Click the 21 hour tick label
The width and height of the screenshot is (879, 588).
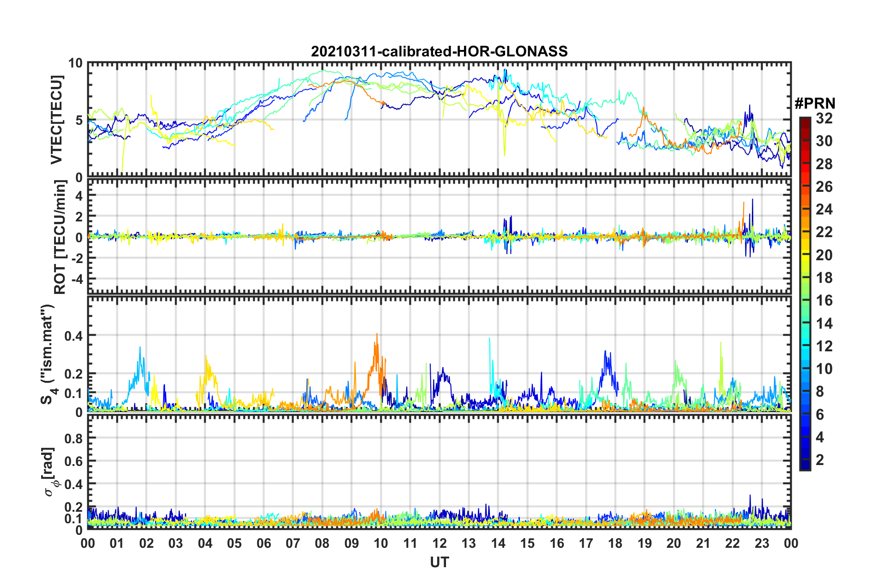pyautogui.click(x=703, y=543)
